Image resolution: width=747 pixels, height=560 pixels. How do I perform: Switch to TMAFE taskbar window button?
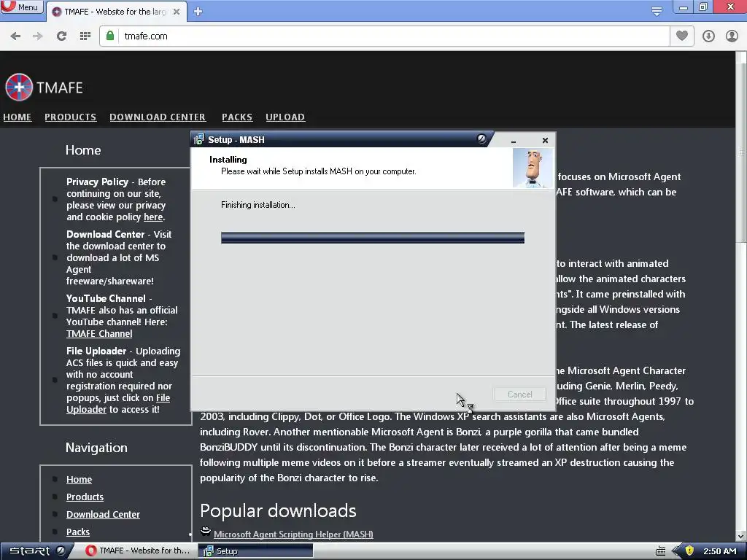coord(138,551)
